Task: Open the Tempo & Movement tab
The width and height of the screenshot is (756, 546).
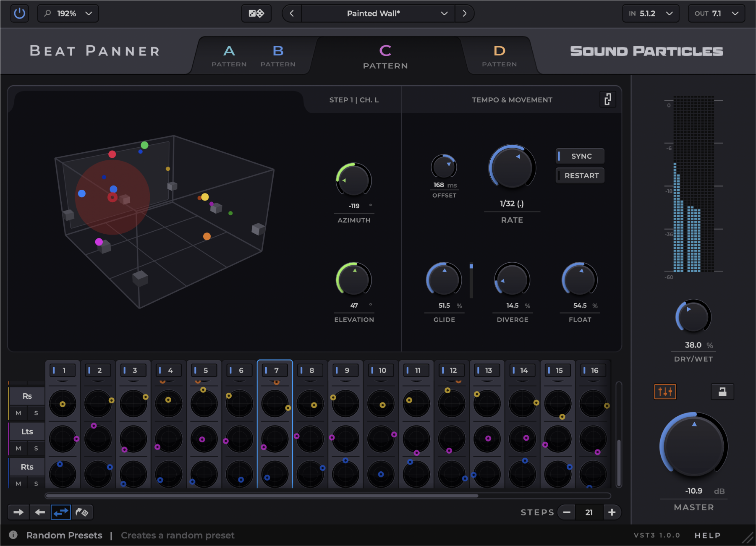Action: [512, 100]
